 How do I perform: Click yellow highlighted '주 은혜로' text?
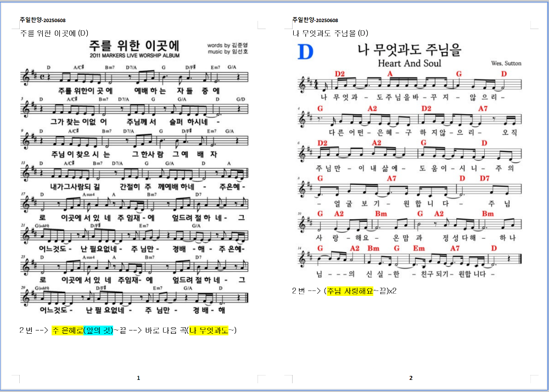tap(68, 330)
